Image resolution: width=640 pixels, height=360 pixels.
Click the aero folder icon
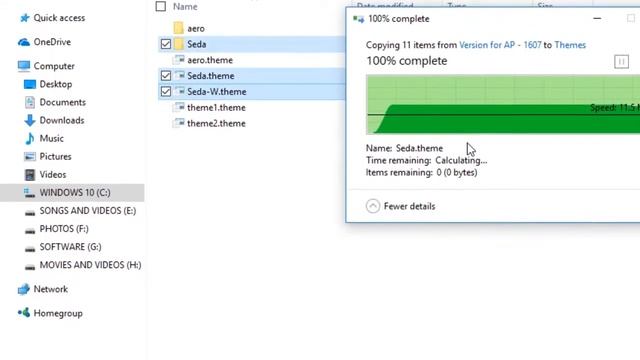(x=178, y=28)
